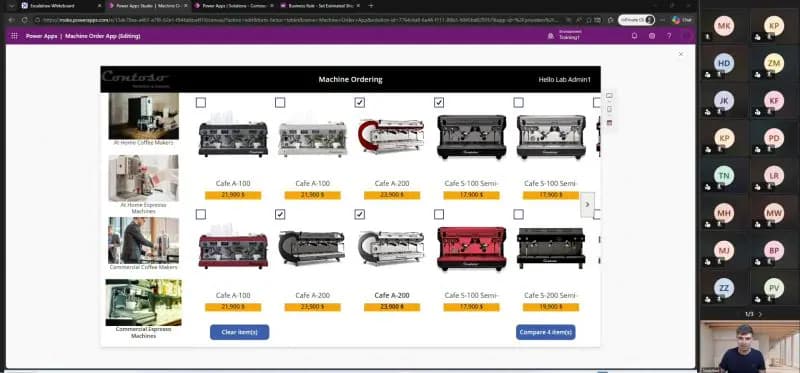Close the Business Rule tab
Viewport: 800px width, 373px height.
coord(357,6)
